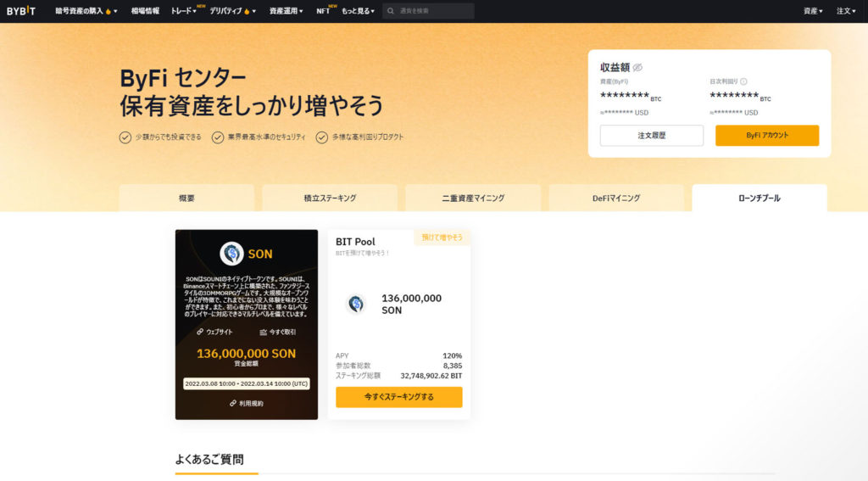
Task: Click the terms of use link icon
Action: tap(233, 403)
